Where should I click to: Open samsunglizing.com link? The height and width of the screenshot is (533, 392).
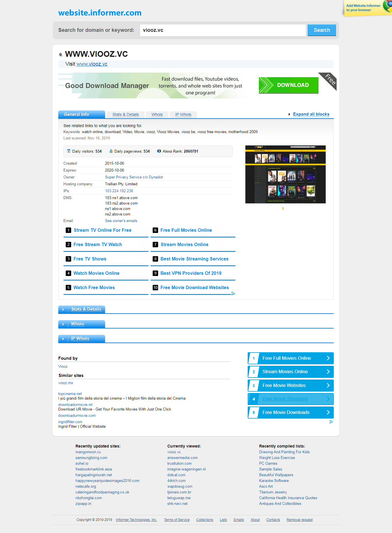(91, 458)
